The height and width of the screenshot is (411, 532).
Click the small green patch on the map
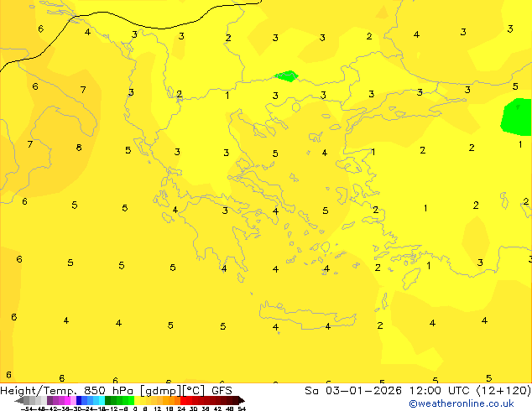[286, 76]
